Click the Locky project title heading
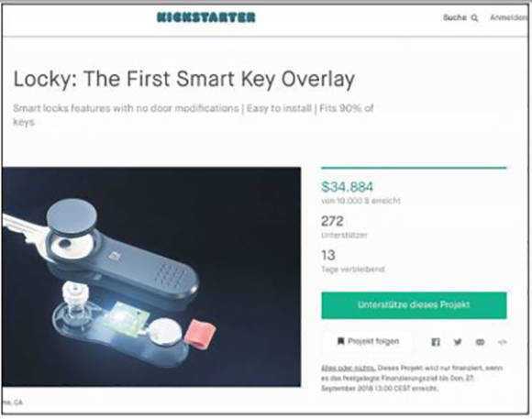 184,79
